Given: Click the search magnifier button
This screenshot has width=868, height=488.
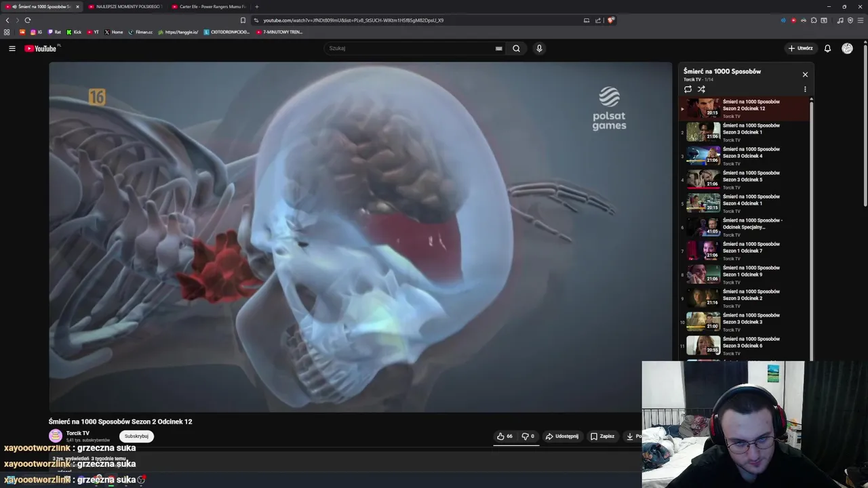Looking at the screenshot, I should pos(516,48).
